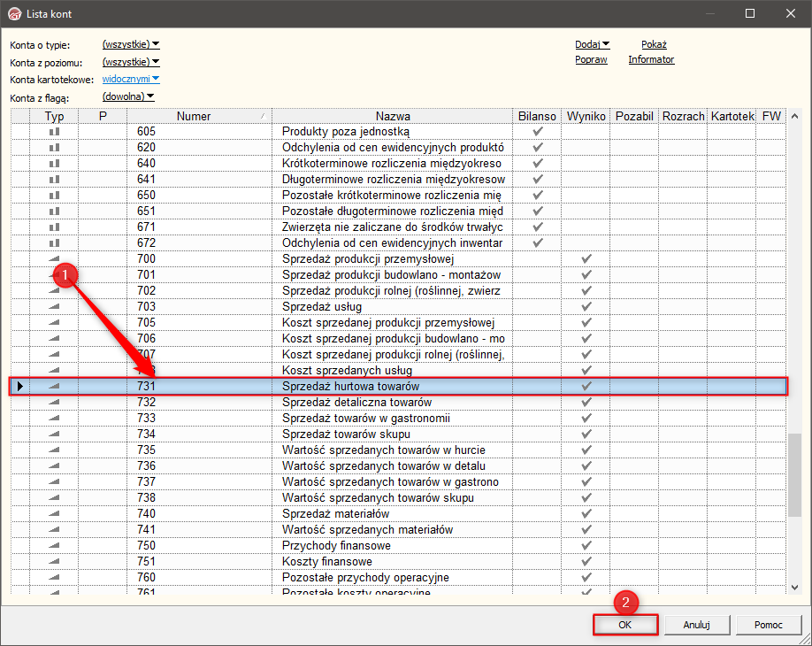Sort the list by Numer column header
Screen dimensions: 812x646
point(198,116)
